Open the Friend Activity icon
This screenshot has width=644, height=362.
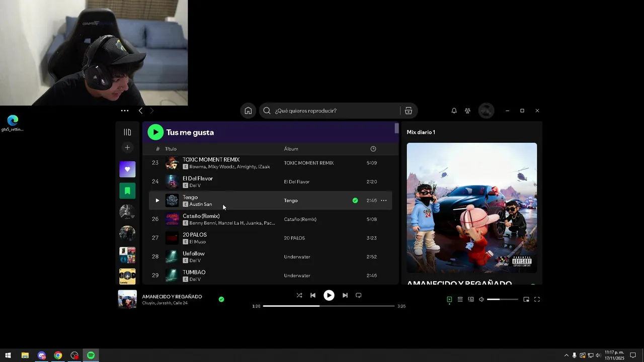(x=467, y=111)
